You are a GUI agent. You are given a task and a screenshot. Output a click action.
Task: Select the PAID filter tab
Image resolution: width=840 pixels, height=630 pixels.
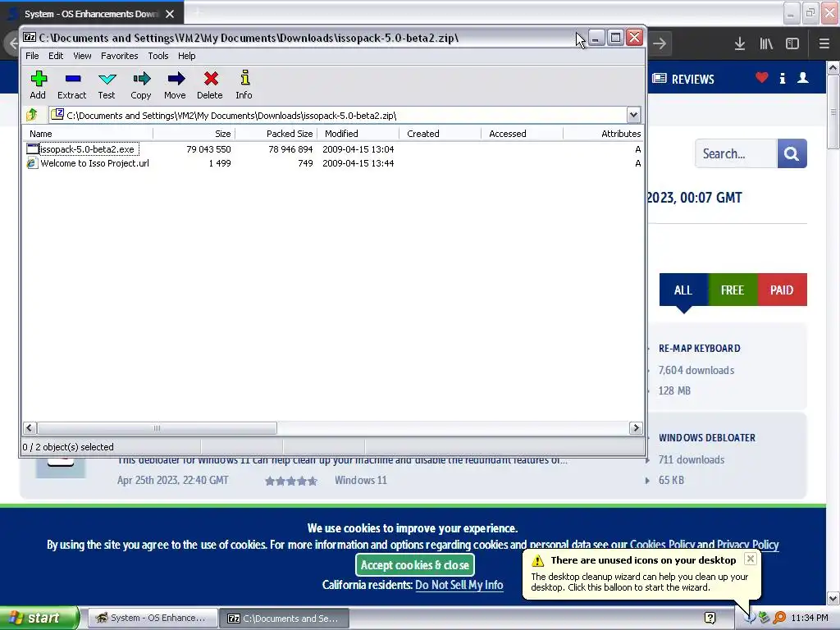tap(782, 290)
